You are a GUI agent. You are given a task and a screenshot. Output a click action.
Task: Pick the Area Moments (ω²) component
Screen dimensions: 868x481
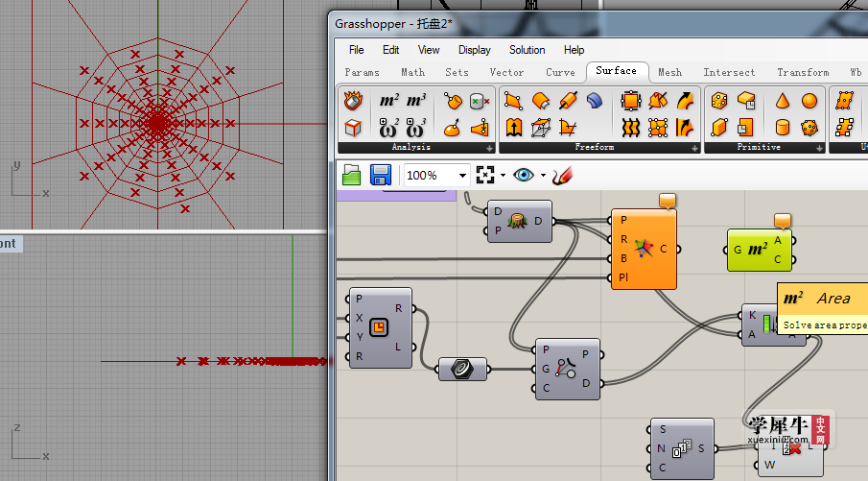pos(388,128)
